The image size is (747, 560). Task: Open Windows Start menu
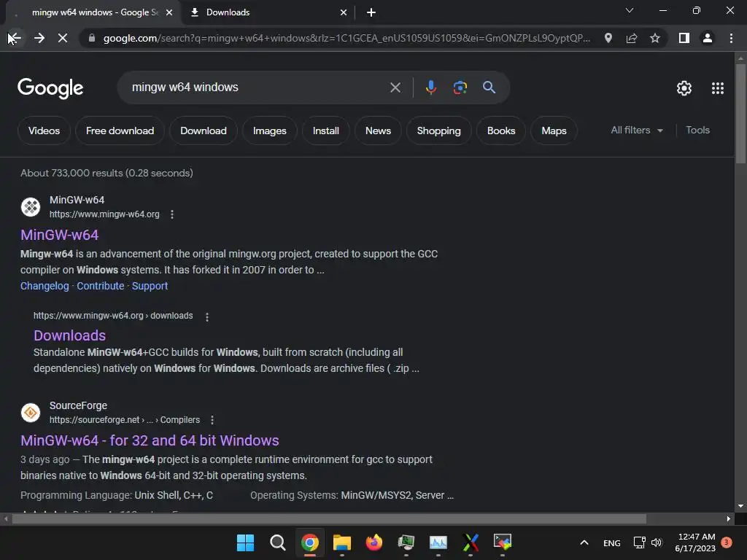point(245,542)
